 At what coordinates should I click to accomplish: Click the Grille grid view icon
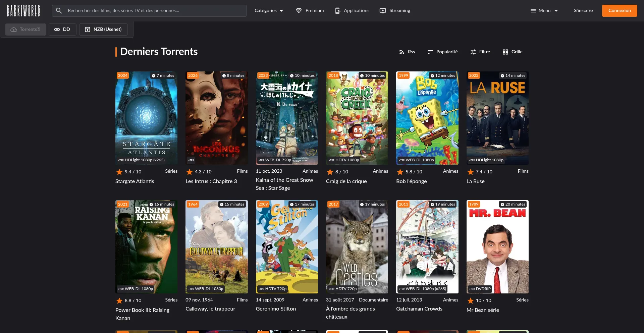tap(505, 52)
